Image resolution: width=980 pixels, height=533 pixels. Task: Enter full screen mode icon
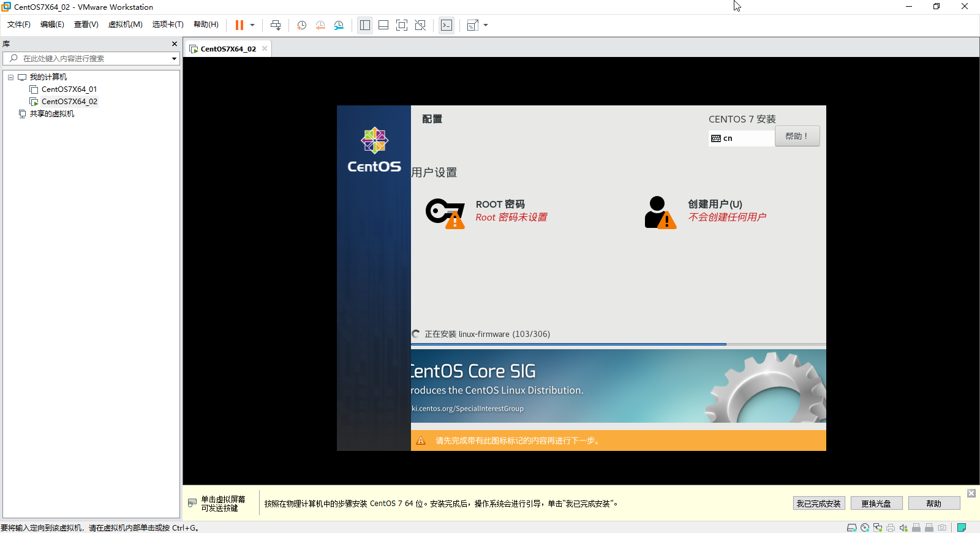pyautogui.click(x=402, y=25)
